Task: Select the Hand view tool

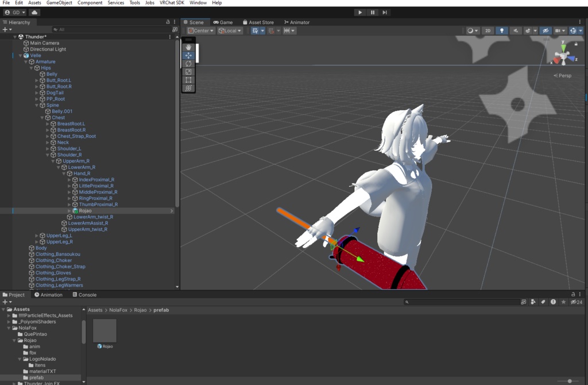Action: coord(188,47)
